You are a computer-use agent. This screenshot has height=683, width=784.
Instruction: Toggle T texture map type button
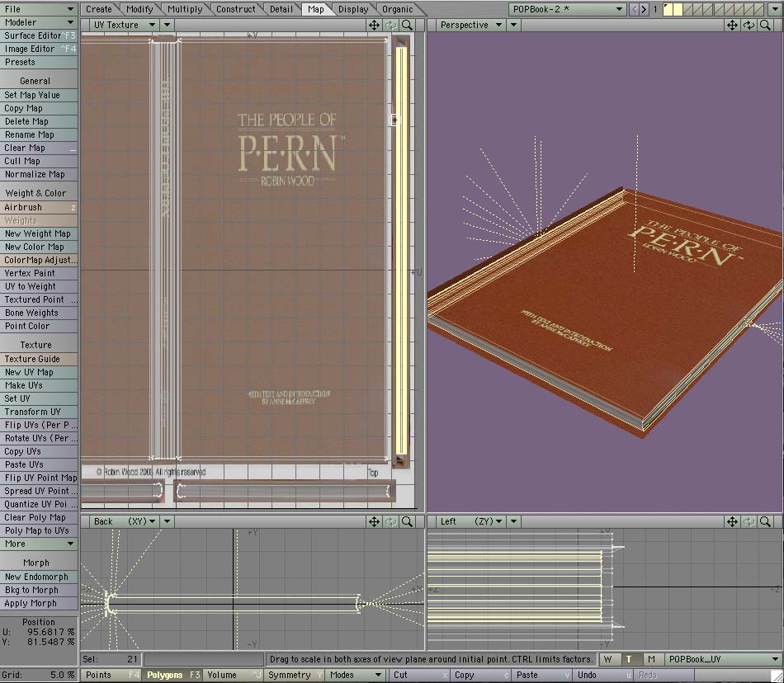(629, 659)
